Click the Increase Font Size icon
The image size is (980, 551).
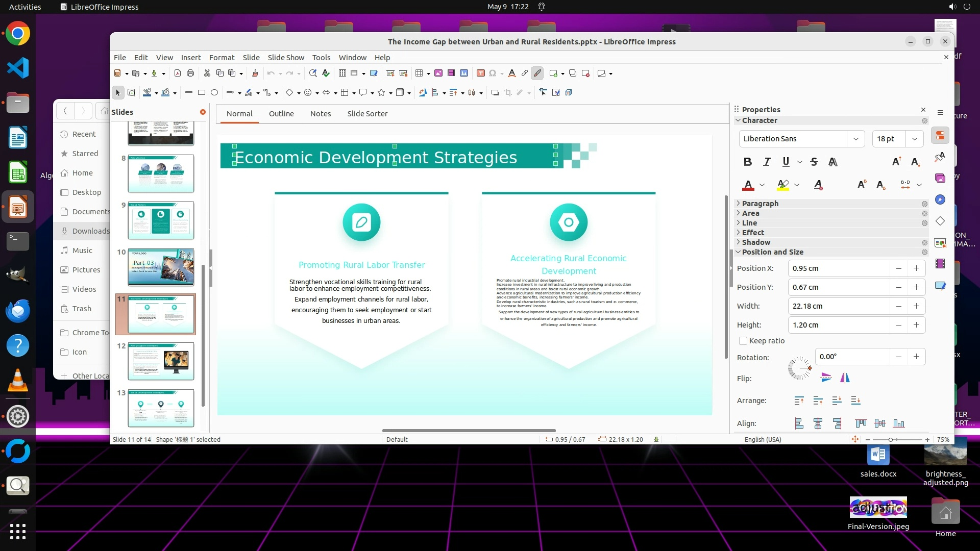click(896, 162)
